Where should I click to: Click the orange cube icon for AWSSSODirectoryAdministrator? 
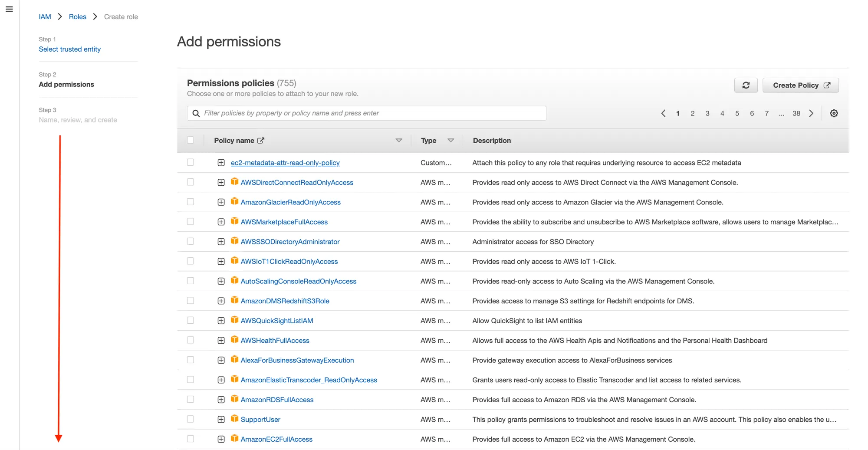234,241
